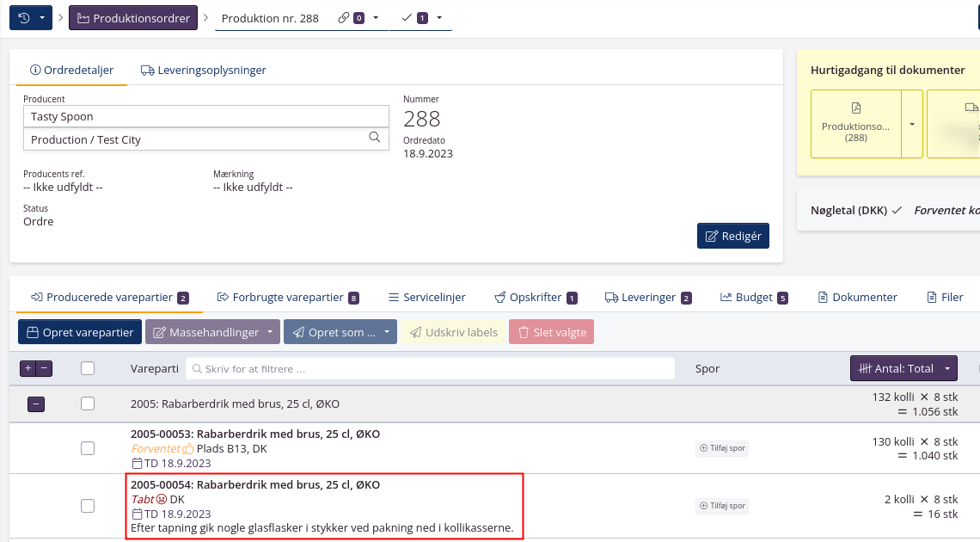This screenshot has width=980, height=542.
Task: Click the Redigér button
Action: (x=732, y=235)
